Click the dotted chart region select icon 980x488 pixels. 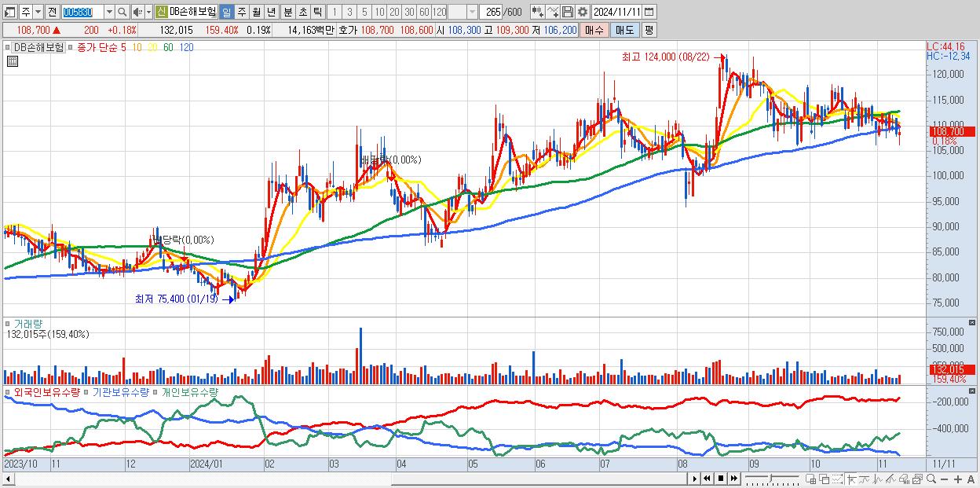tap(837, 479)
